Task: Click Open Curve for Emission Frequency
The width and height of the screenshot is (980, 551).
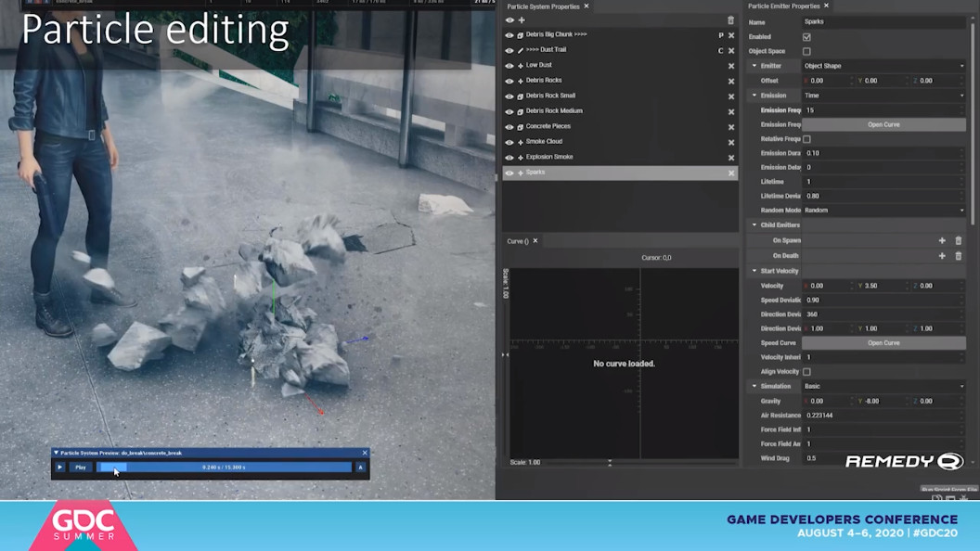Action: point(883,124)
